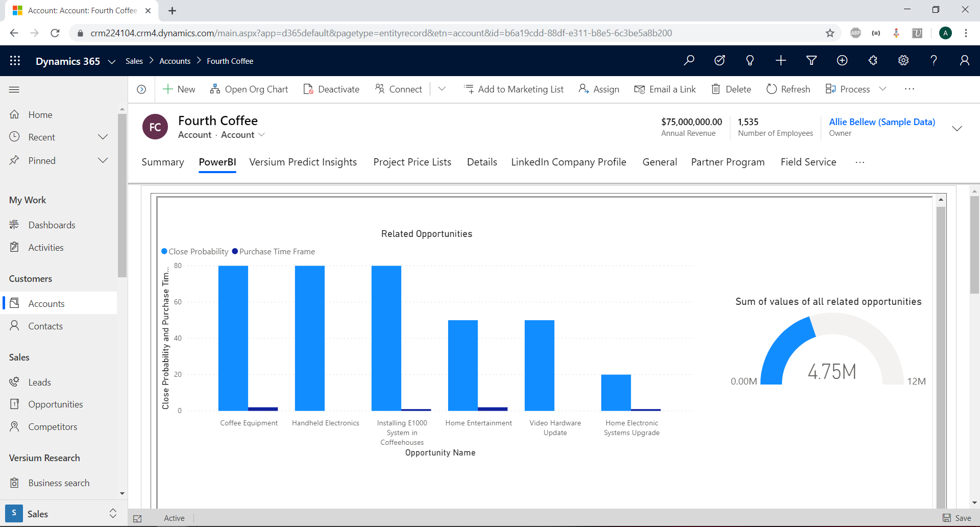This screenshot has width=980, height=527.
Task: Open the browser three-dot menu
Action: point(966,33)
